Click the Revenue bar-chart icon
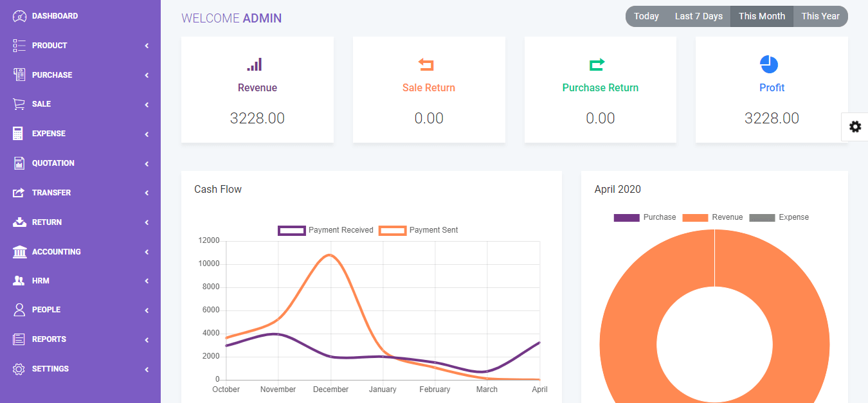This screenshot has width=868, height=403. [255, 64]
